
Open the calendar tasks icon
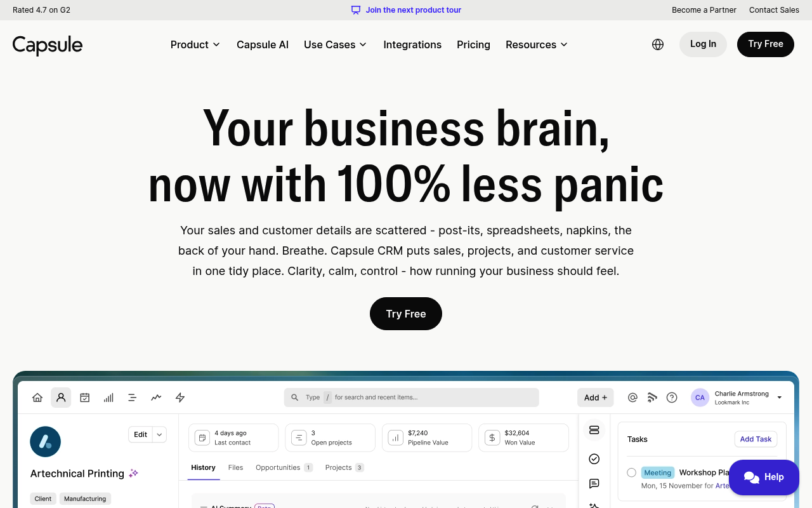[x=84, y=398]
